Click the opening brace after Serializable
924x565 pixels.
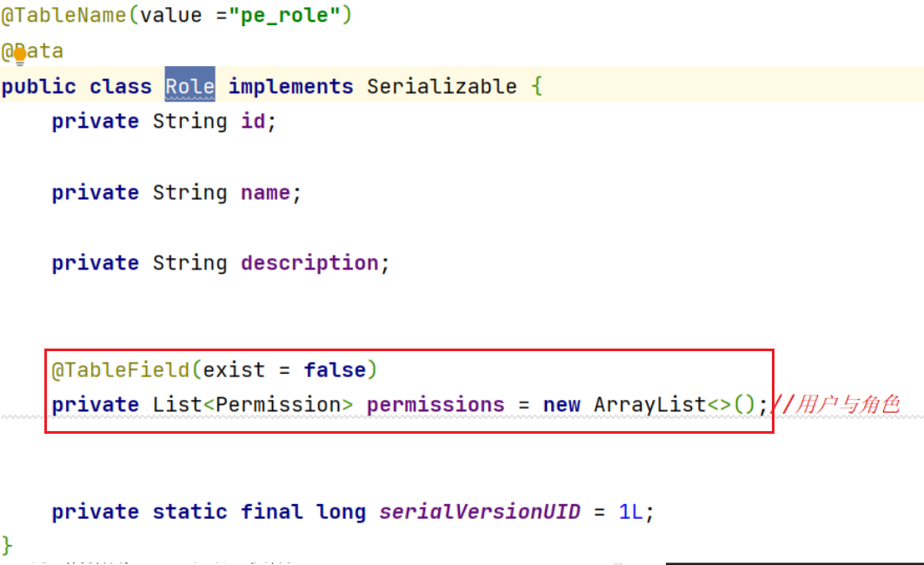tap(536, 87)
